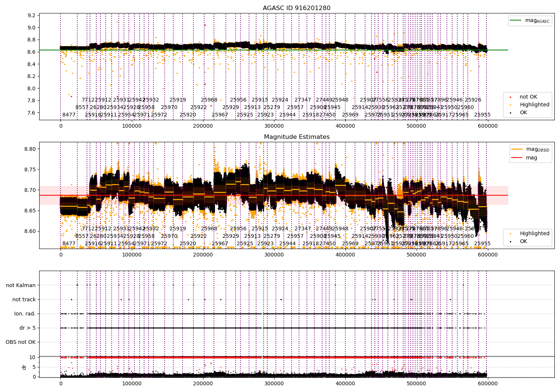The image size is (560, 392).
Task: Click y-tick '8.65' on Magnitude Estimates plot
Action: [x=30, y=211]
